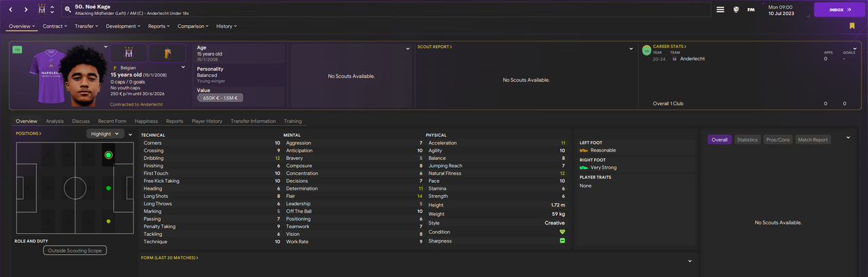868x277 pixels.
Task: Click the right foot boot icon
Action: (583, 167)
